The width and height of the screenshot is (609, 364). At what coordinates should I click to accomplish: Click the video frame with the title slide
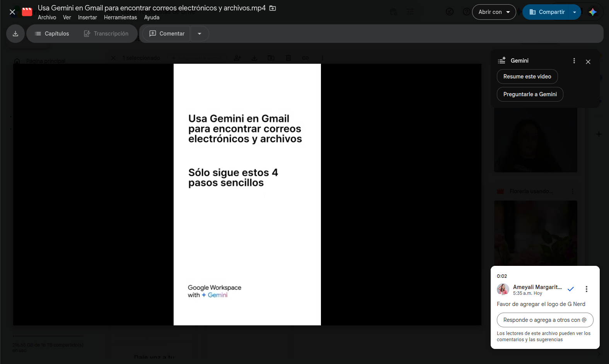[247, 194]
